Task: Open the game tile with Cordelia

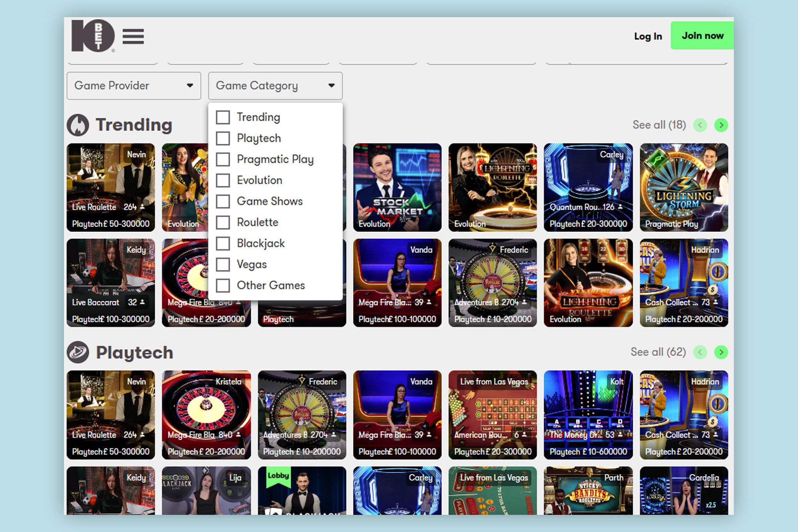Action: click(684, 491)
